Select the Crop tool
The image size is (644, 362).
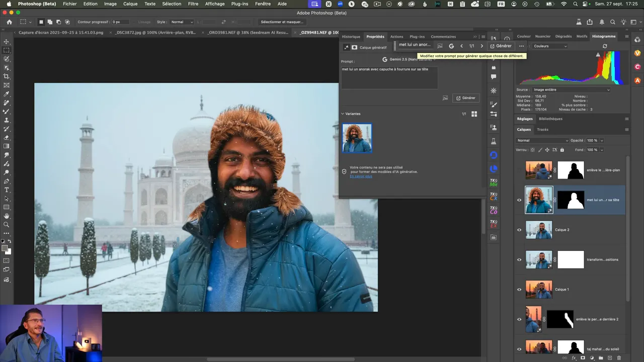tap(7, 76)
